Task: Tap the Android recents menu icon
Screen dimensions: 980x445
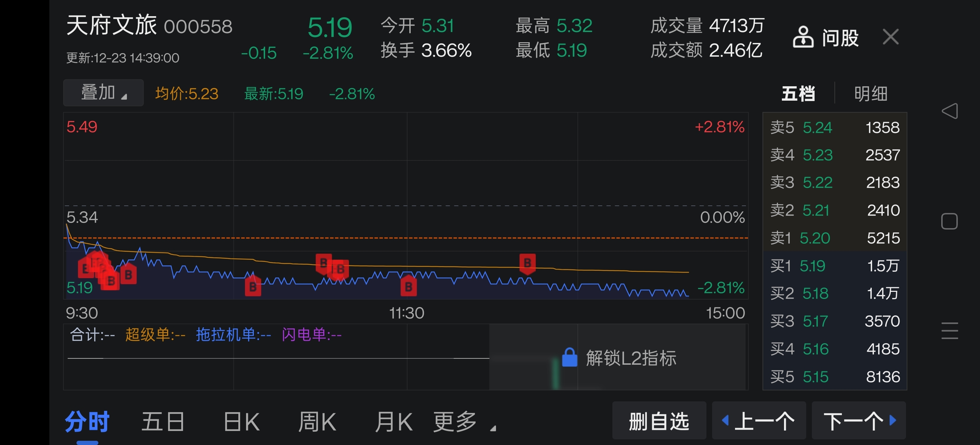Action: pos(950,330)
